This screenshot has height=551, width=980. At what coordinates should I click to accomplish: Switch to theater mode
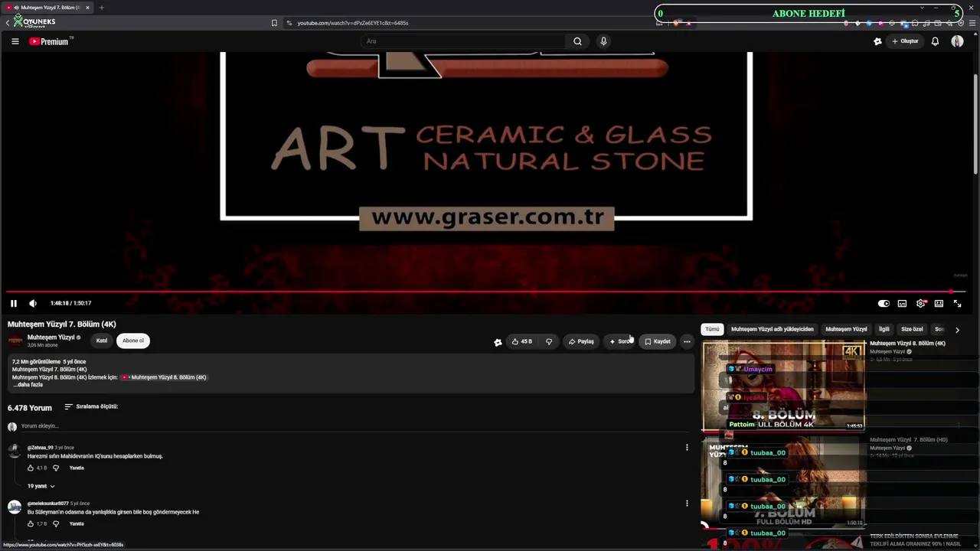939,303
